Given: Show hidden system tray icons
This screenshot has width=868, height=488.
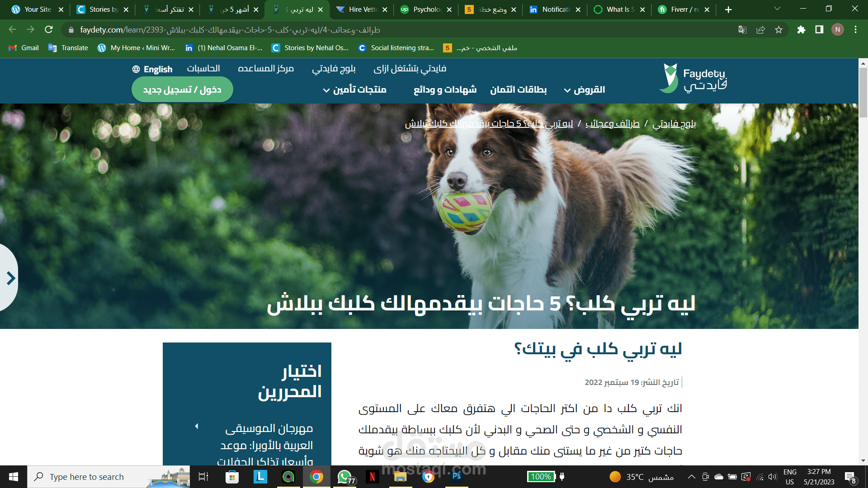Looking at the screenshot, I should [692, 477].
